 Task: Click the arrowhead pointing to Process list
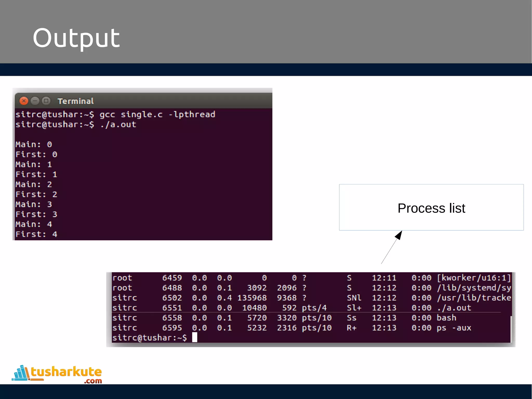399,235
